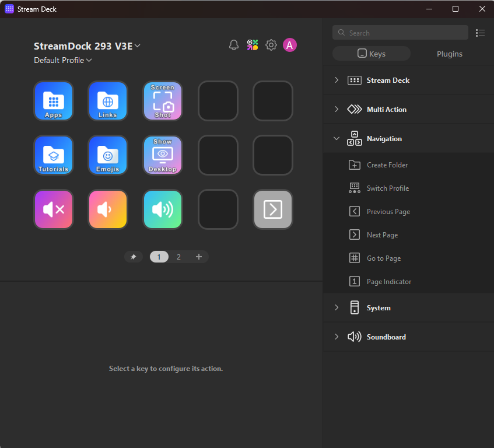Open the user account avatar A
Viewport: 494px width, 448px height.
pos(289,45)
